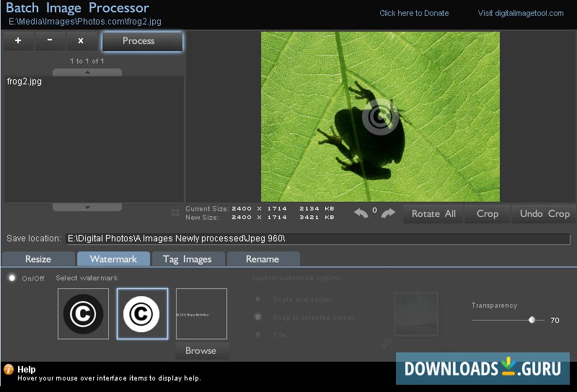Click the frog preview image
The height and width of the screenshot is (392, 577).
pyautogui.click(x=380, y=117)
